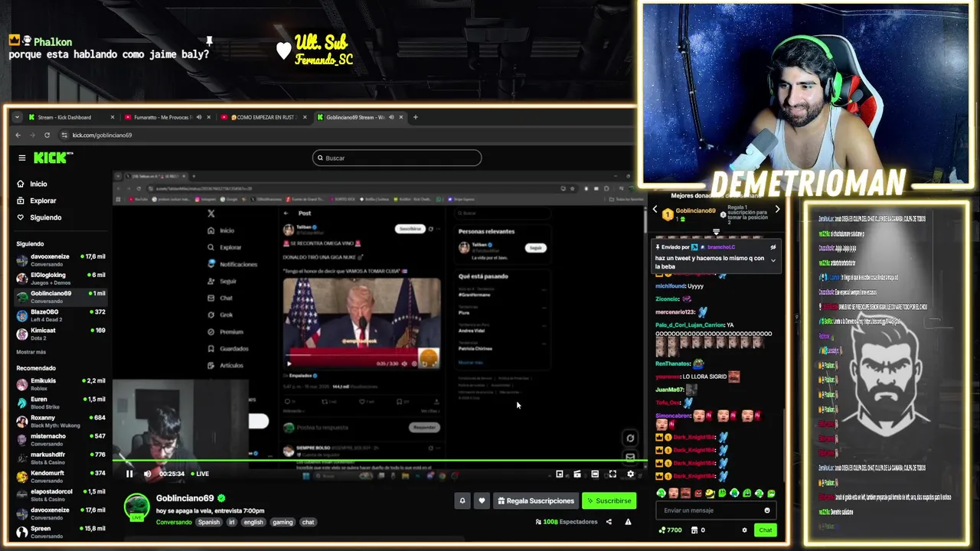The height and width of the screenshot is (551, 980).
Task: Open Roxanny recommended channel
Action: coord(60,421)
